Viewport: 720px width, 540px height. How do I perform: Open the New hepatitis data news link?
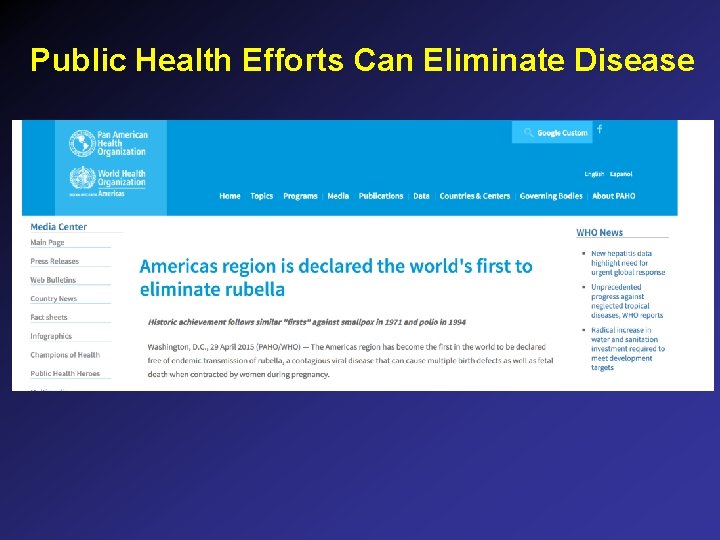[628, 263]
